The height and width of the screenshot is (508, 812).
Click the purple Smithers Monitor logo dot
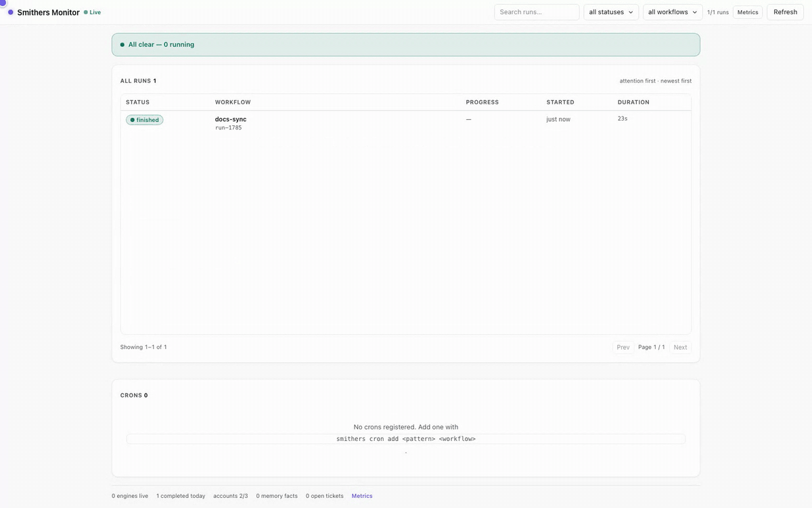click(x=11, y=12)
